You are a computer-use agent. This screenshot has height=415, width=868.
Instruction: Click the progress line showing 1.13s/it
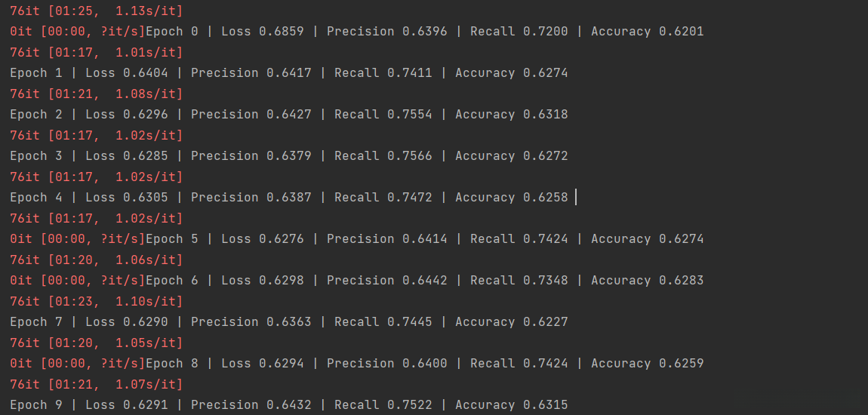96,11
